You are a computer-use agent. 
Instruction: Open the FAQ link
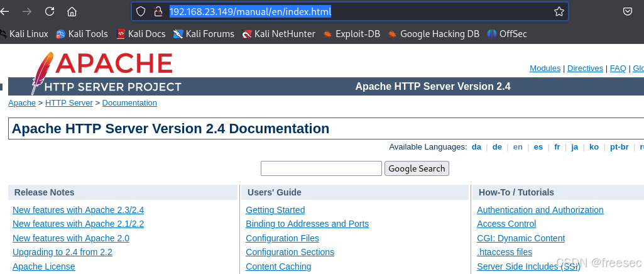[618, 68]
